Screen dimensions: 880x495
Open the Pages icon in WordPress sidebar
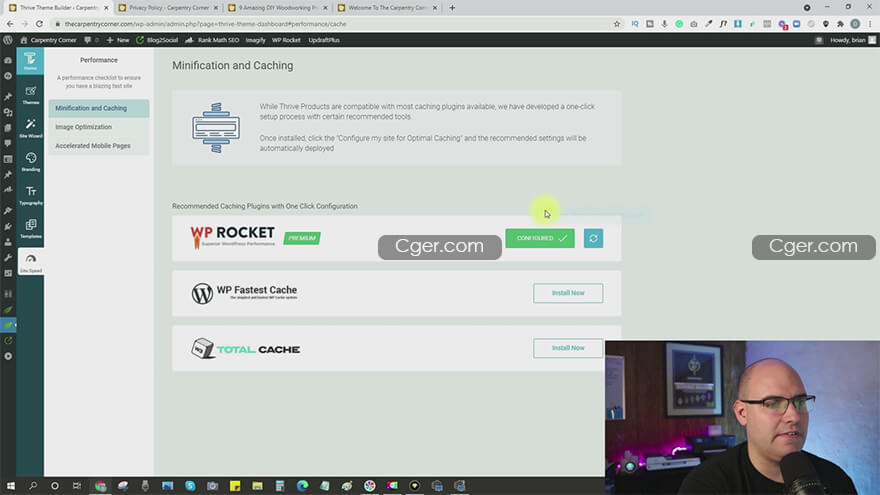(x=8, y=128)
